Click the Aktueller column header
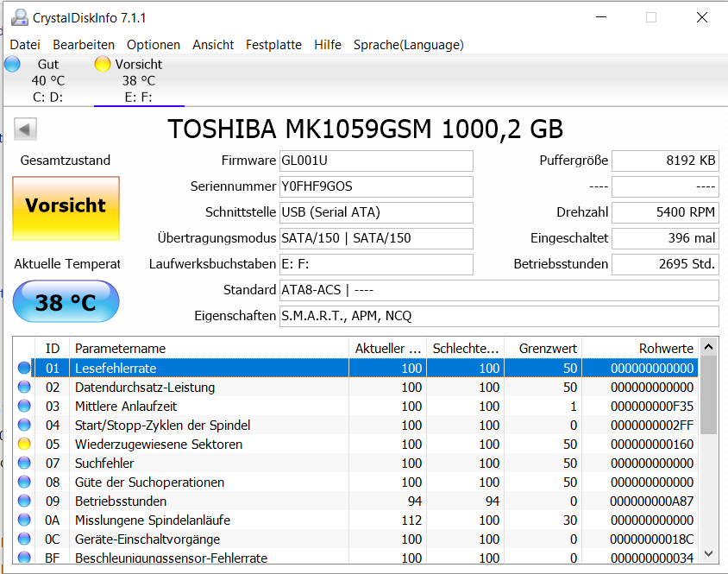Viewport: 728px width, 574px height. coord(387,349)
